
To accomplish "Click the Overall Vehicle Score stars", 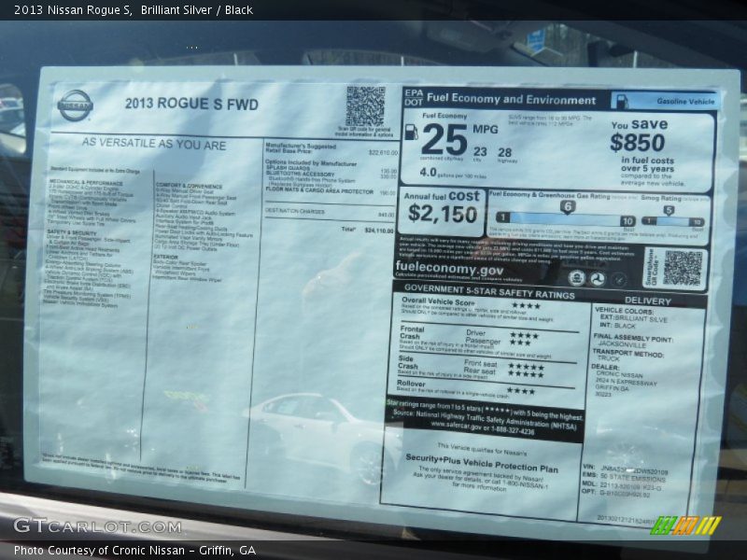I will [526, 306].
